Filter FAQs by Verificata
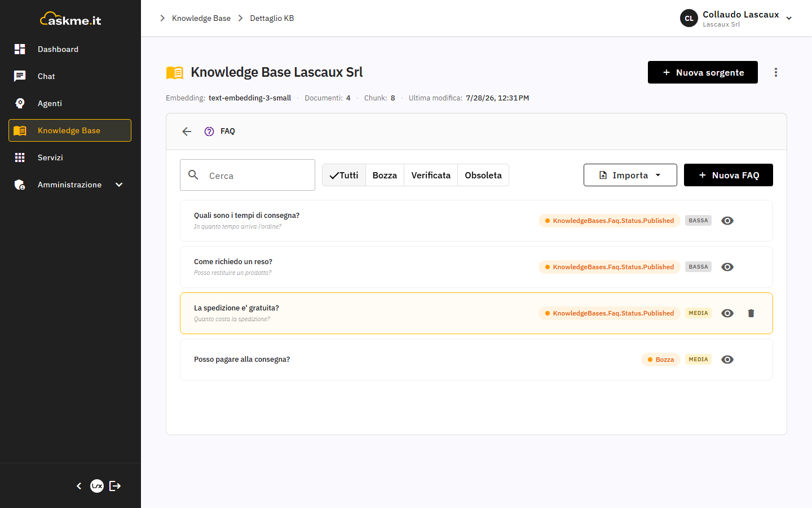The height and width of the screenshot is (508, 812). click(431, 175)
